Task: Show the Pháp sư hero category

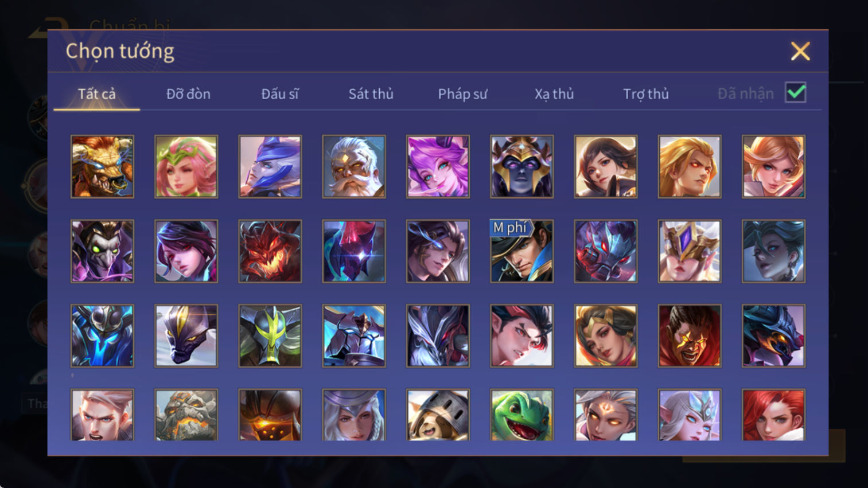Action: coord(463,94)
